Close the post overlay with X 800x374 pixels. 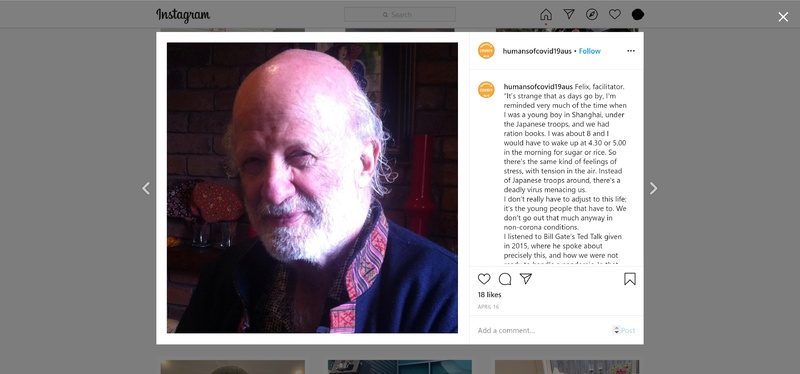783,17
